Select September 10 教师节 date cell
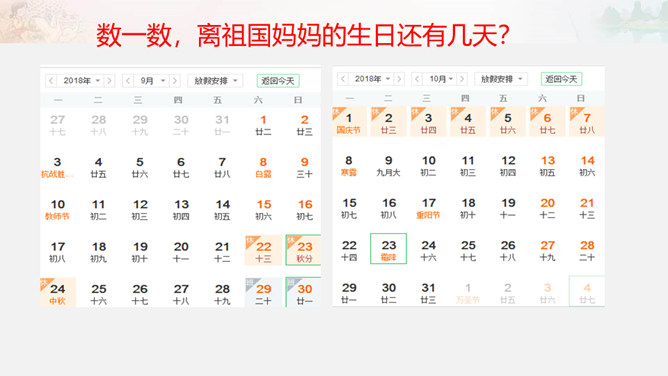Image resolution: width=668 pixels, height=376 pixels. click(58, 209)
